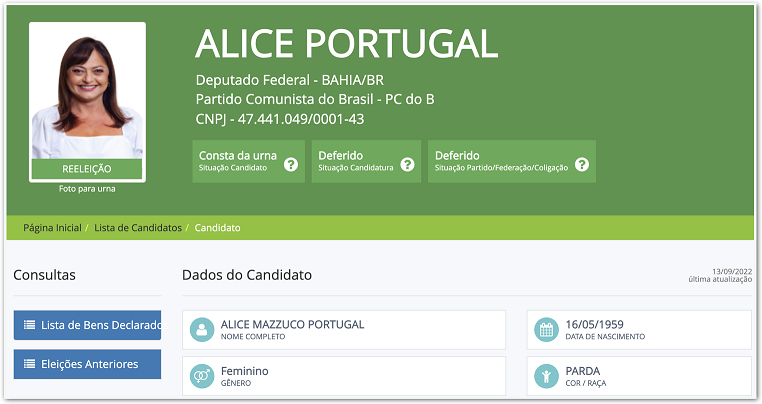Go to Página Inicial breadcrumb
Screen dimensions: 762x404
[52, 228]
